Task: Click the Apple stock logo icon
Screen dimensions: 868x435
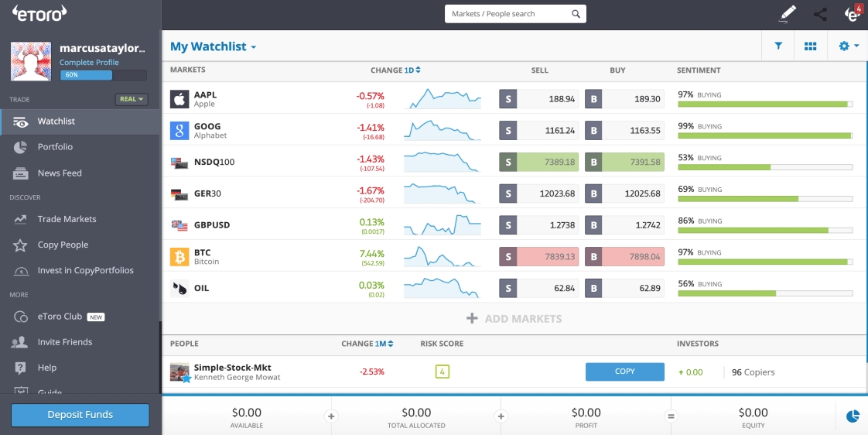Action: coord(179,99)
